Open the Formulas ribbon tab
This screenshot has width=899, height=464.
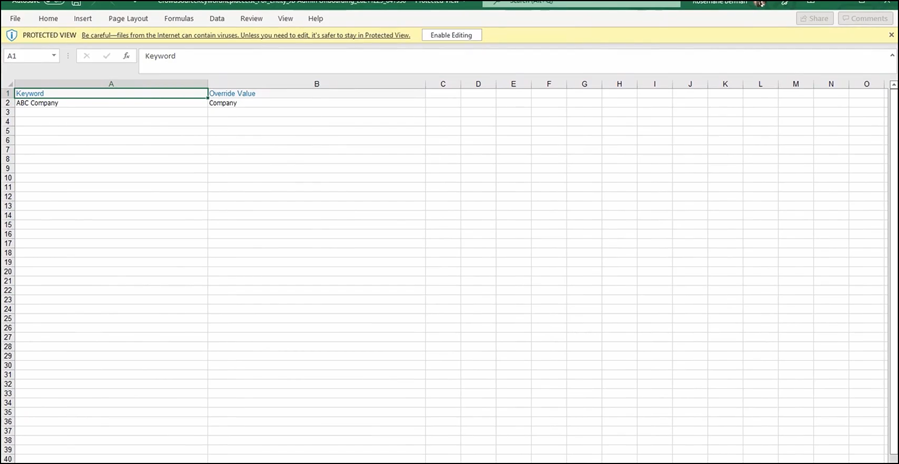(x=179, y=19)
